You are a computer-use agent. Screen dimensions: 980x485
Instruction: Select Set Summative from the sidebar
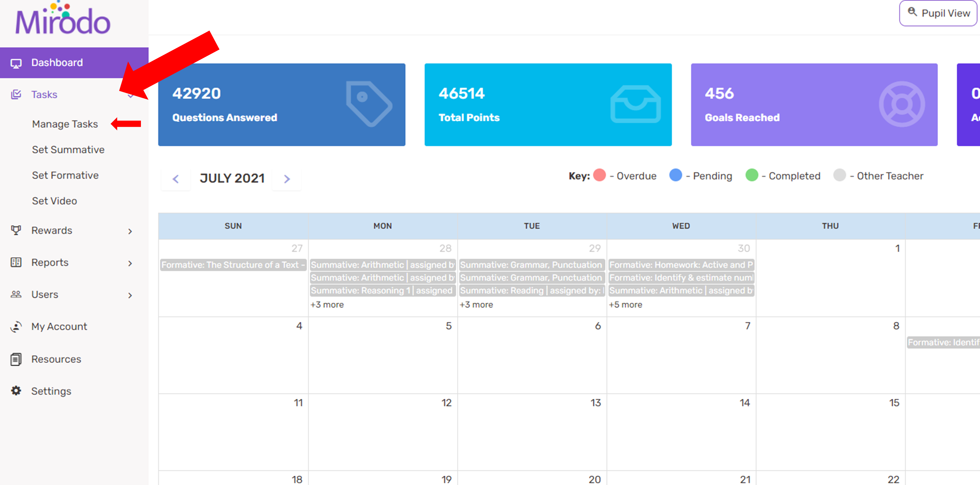[68, 150]
